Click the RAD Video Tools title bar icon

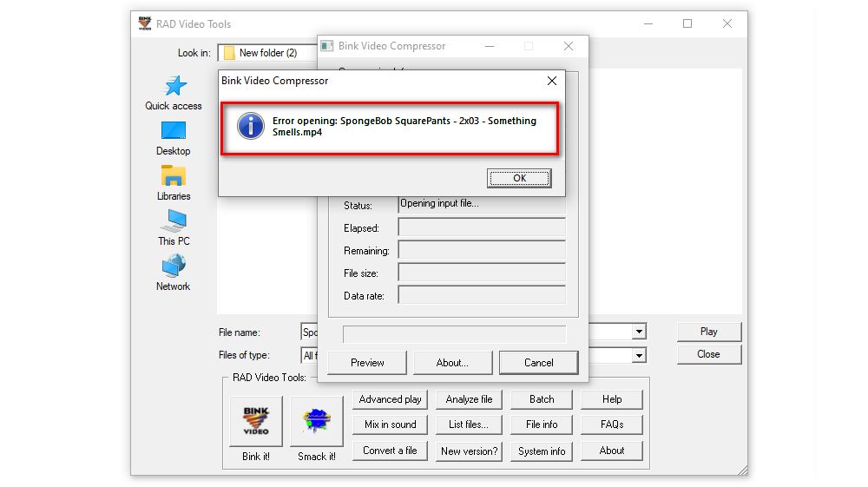click(x=145, y=23)
